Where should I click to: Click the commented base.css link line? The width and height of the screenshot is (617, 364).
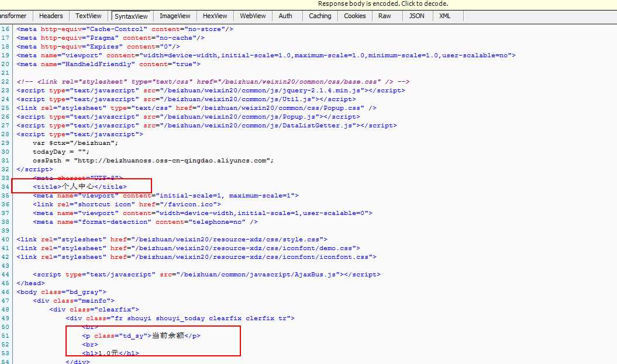(213, 82)
